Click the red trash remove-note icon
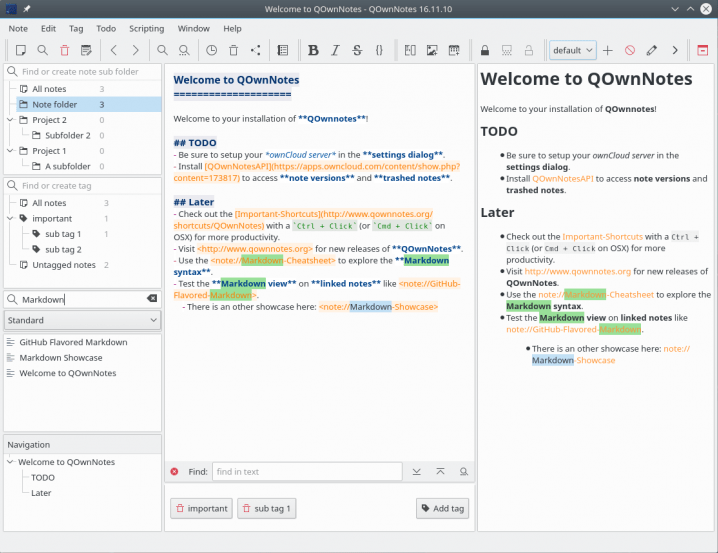This screenshot has width=718, height=553. 65,50
